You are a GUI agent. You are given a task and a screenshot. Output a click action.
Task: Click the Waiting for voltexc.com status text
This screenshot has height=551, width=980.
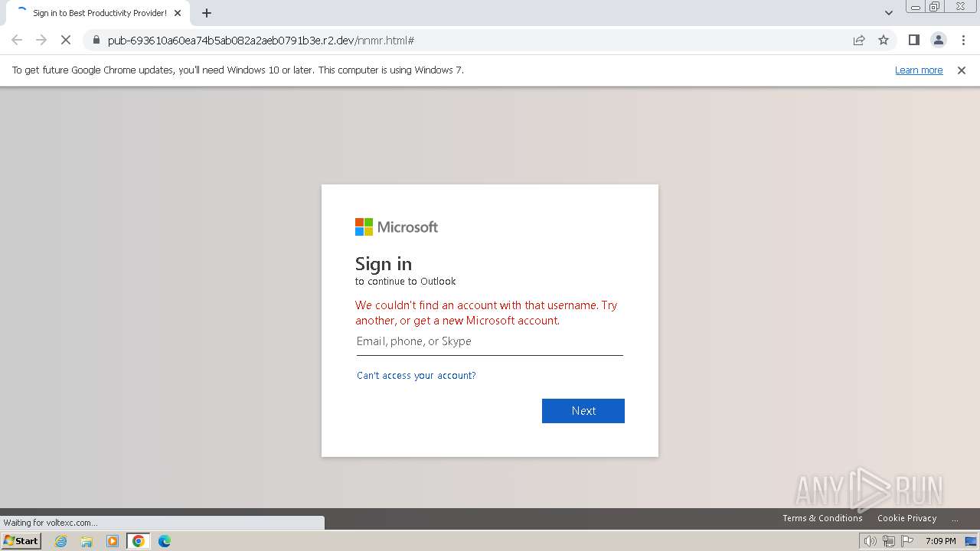[x=51, y=523]
